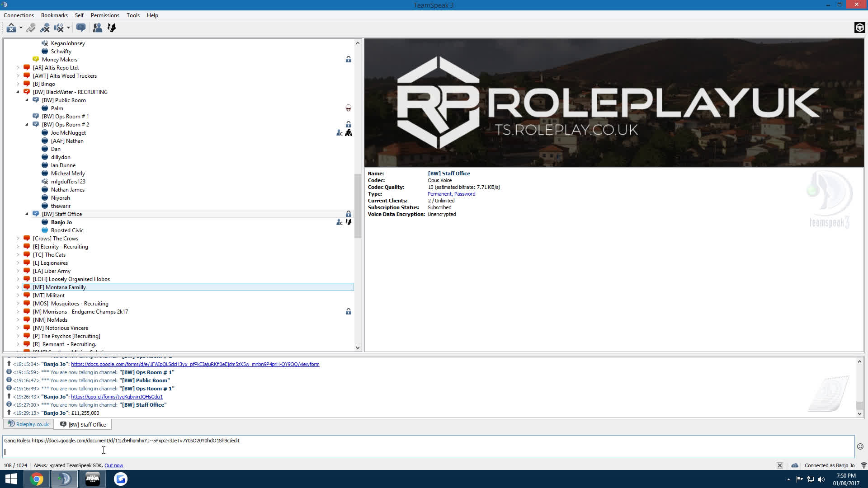Mute speakers/headphones using toolbar icon
The height and width of the screenshot is (488, 868).
(59, 28)
